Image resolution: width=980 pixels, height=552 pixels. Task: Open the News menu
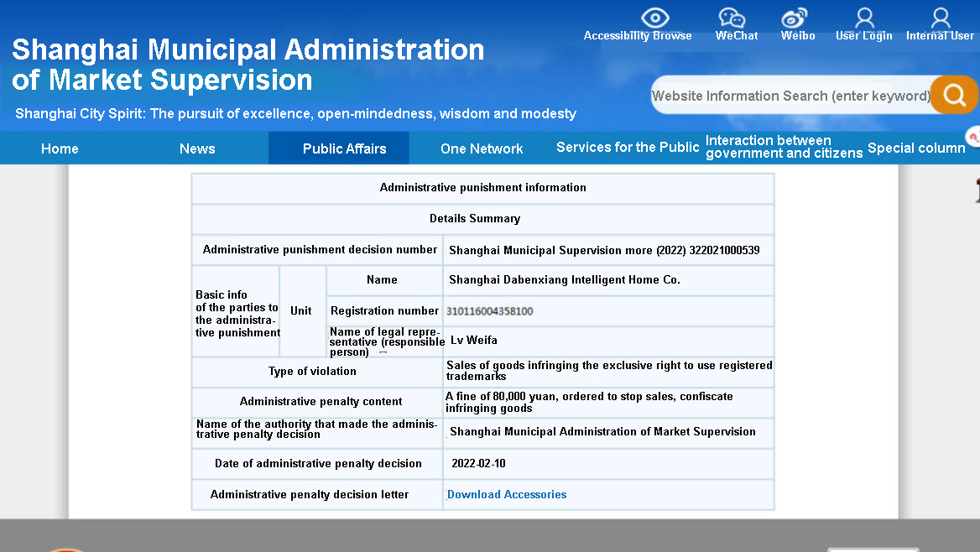click(197, 148)
